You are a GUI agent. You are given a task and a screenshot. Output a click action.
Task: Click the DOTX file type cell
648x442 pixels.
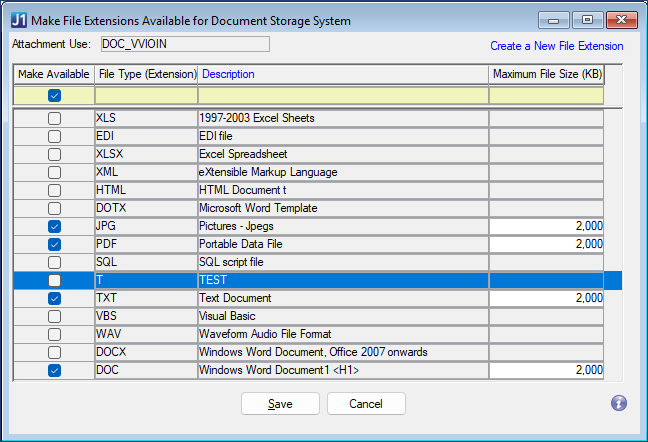146,208
